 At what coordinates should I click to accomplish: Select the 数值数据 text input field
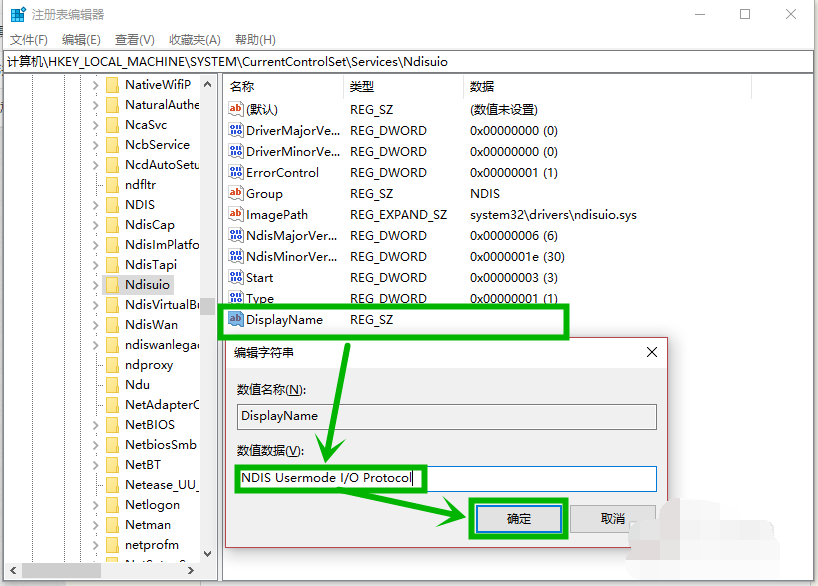tap(445, 478)
